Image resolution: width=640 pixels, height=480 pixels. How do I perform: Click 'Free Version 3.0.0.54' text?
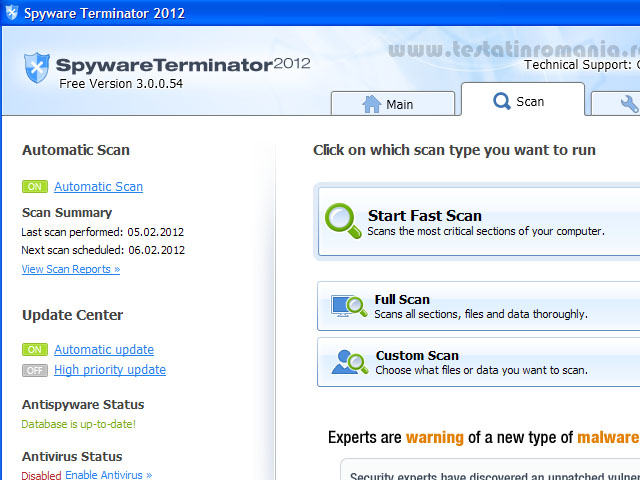click(121, 84)
